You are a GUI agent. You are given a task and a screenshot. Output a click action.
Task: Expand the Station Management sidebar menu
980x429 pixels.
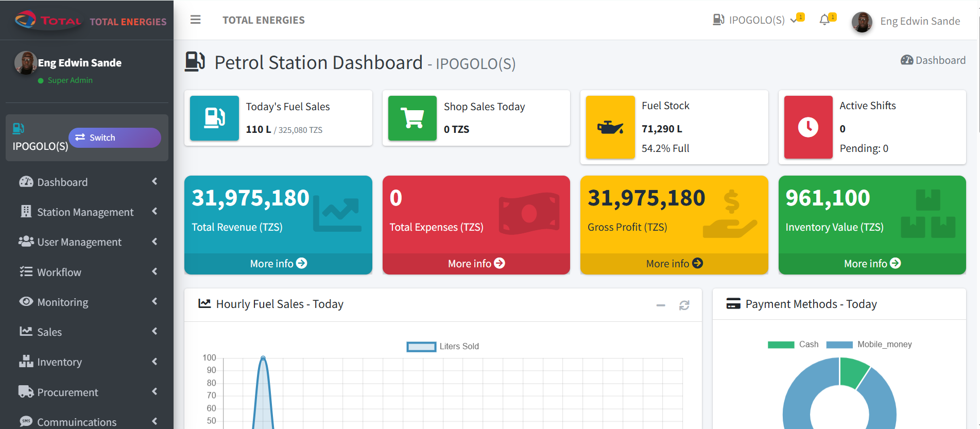point(85,212)
